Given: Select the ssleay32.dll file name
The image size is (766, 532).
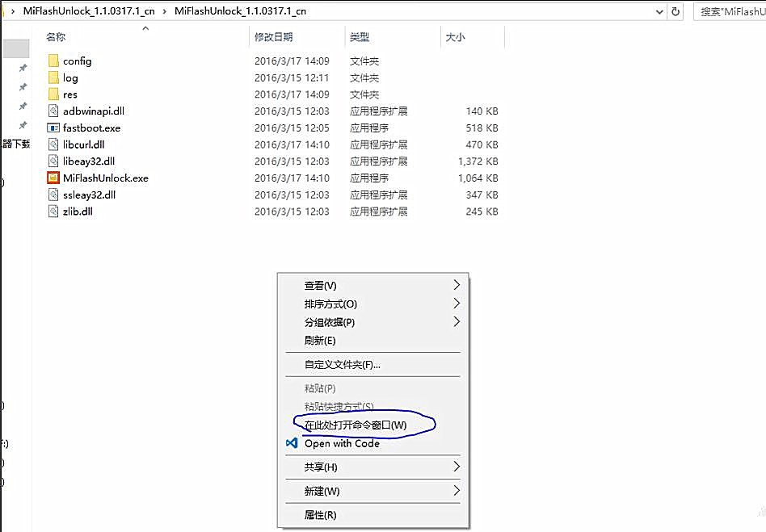Looking at the screenshot, I should pyautogui.click(x=90, y=195).
